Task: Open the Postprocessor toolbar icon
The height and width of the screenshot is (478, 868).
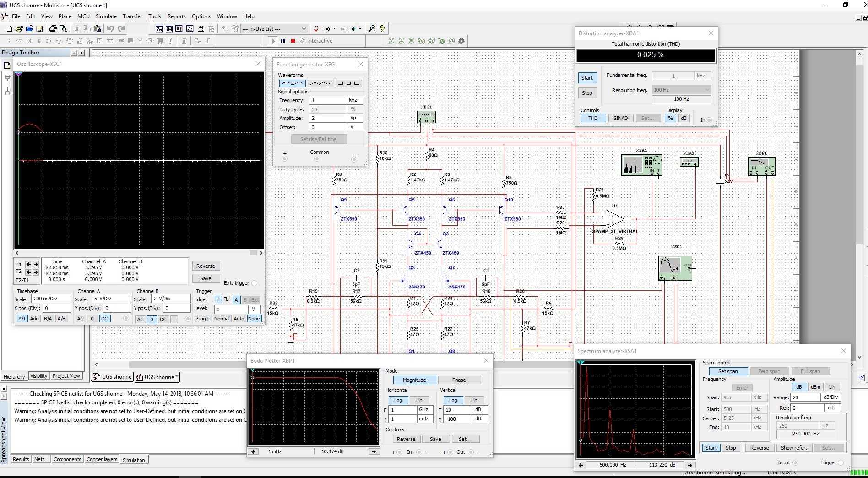Action: click(x=201, y=28)
